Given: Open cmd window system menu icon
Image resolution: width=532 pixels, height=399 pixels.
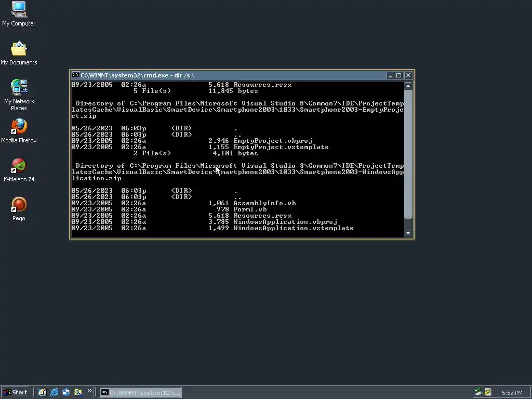Looking at the screenshot, I should pos(75,75).
